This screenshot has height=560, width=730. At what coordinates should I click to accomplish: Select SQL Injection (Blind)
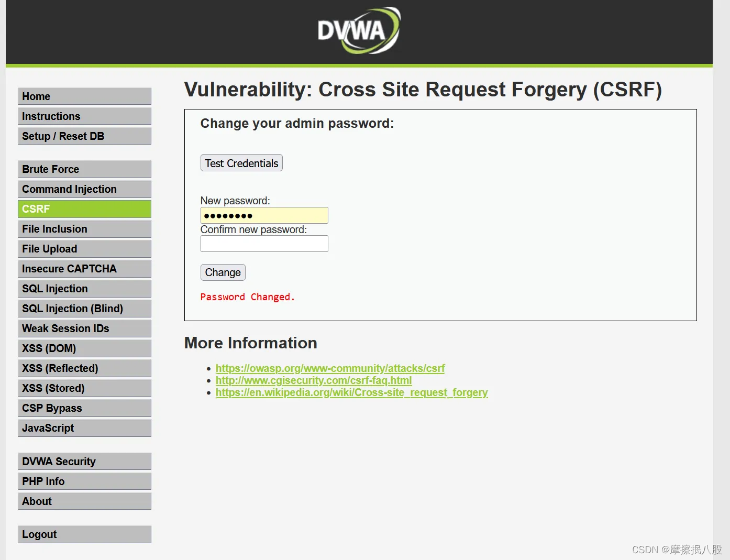tap(84, 308)
